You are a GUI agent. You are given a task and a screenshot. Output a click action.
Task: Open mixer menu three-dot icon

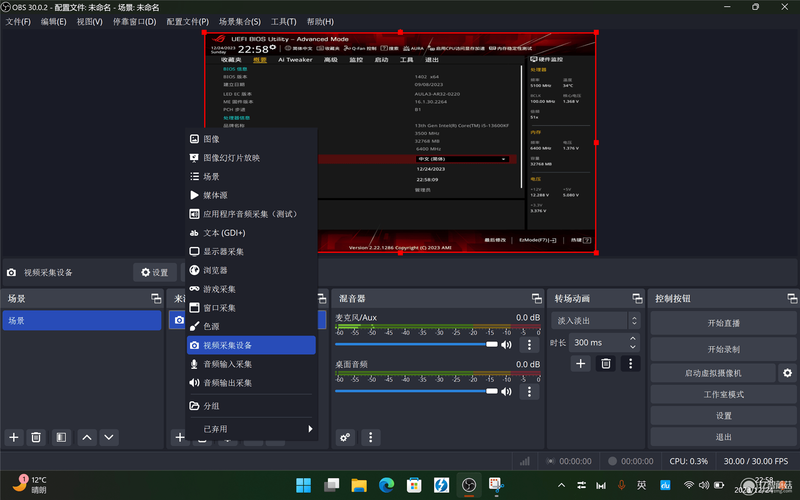tap(370, 437)
